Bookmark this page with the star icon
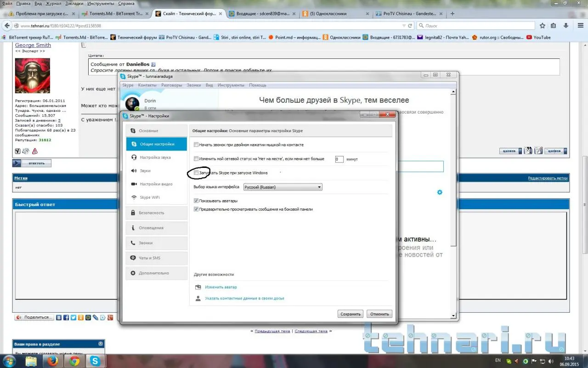This screenshot has height=368, width=588. coord(543,26)
